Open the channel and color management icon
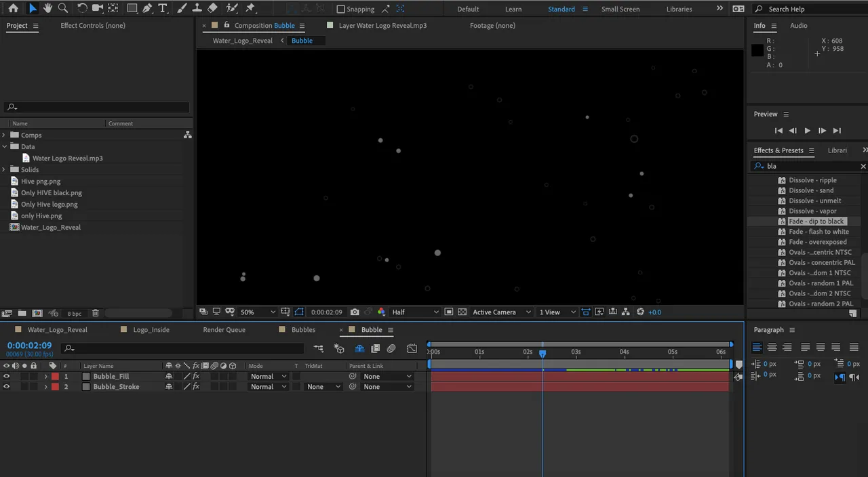 click(381, 312)
